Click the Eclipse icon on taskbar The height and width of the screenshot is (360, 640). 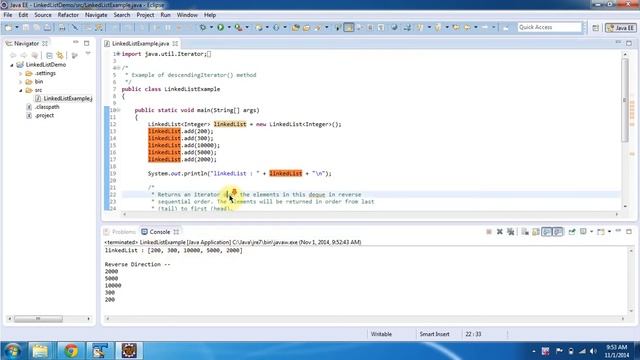129,351
